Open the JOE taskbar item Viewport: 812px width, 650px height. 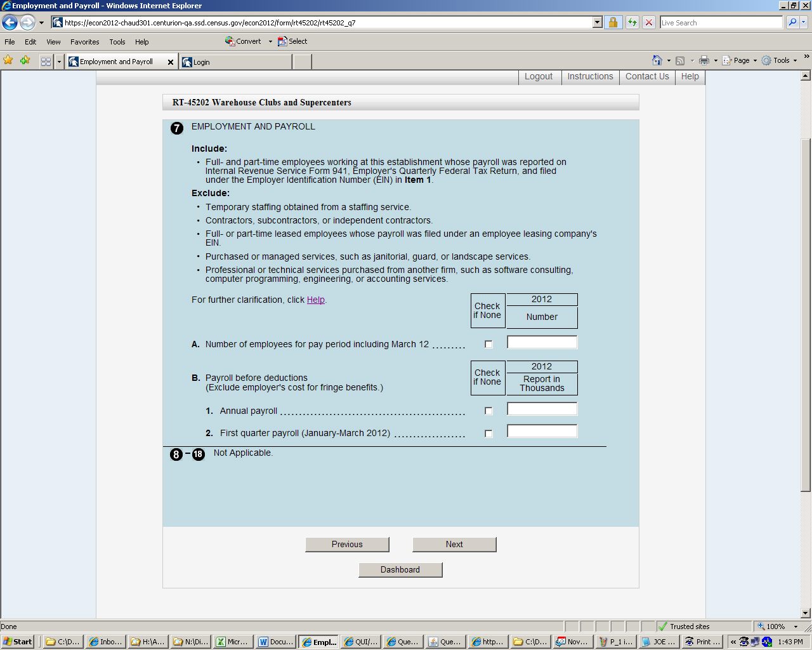point(658,642)
